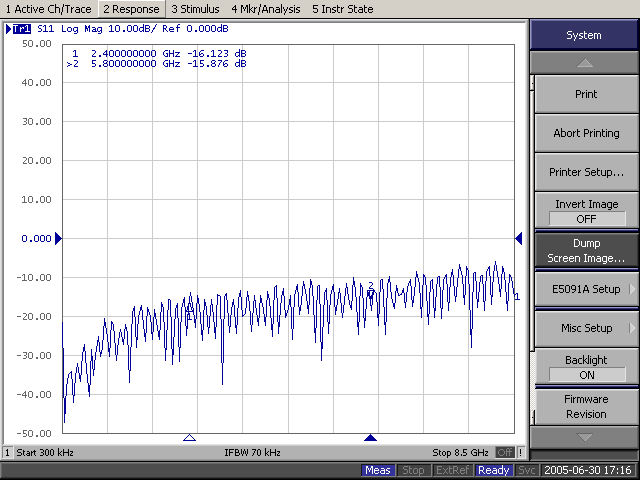The image size is (640, 480).
Task: Click the Log Mag format label
Action: tap(82, 29)
